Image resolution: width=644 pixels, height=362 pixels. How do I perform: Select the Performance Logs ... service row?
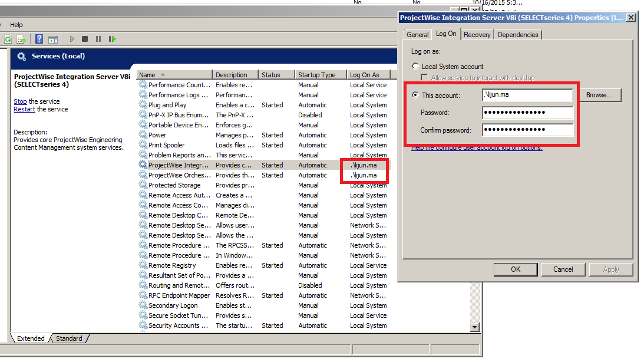[x=263, y=95]
